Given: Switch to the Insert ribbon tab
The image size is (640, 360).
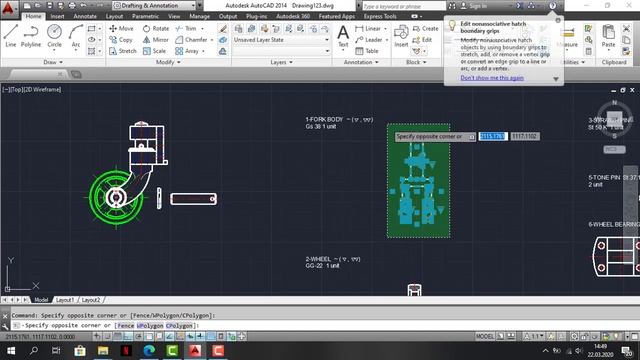Looking at the screenshot, I should pyautogui.click(x=57, y=16).
